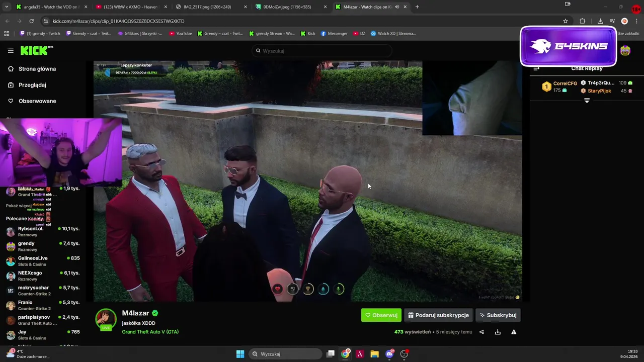
Task: Open RybsonLoL recommended channel
Action: [x=43, y=232]
